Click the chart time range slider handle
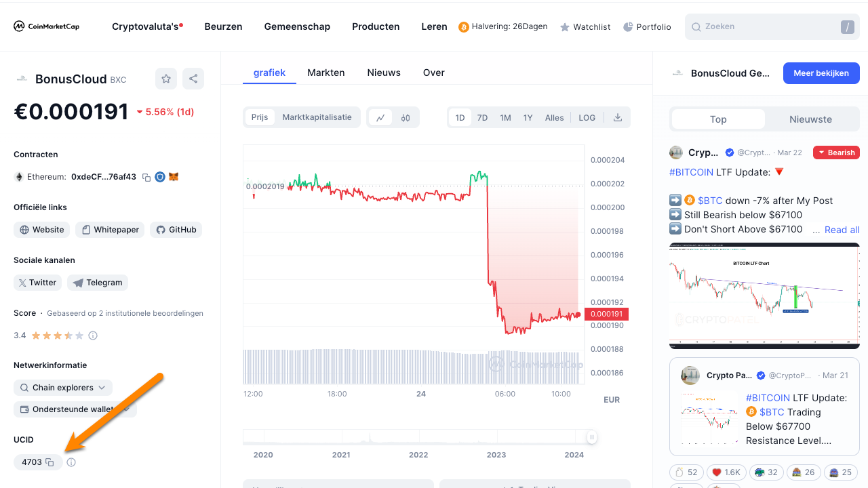Viewport: 868px width, 488px height. pyautogui.click(x=591, y=437)
